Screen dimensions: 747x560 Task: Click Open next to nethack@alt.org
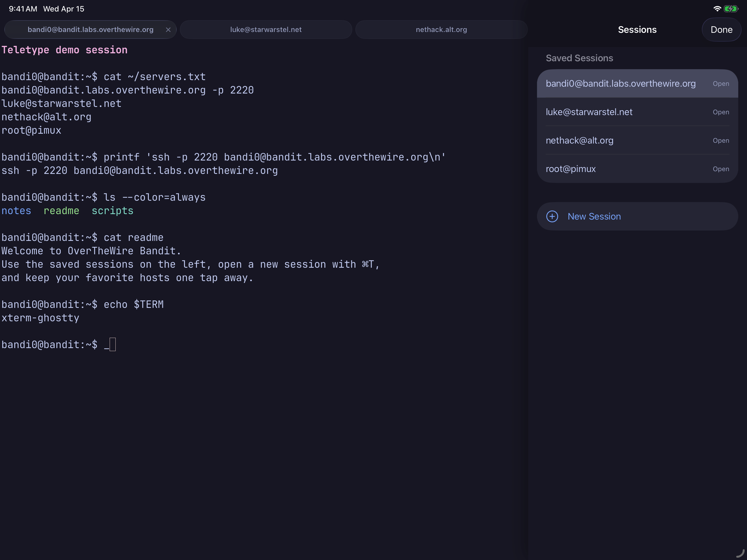pyautogui.click(x=721, y=141)
